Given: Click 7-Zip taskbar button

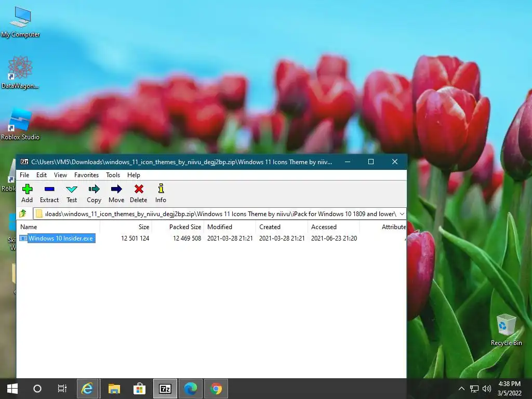Looking at the screenshot, I should (165, 389).
